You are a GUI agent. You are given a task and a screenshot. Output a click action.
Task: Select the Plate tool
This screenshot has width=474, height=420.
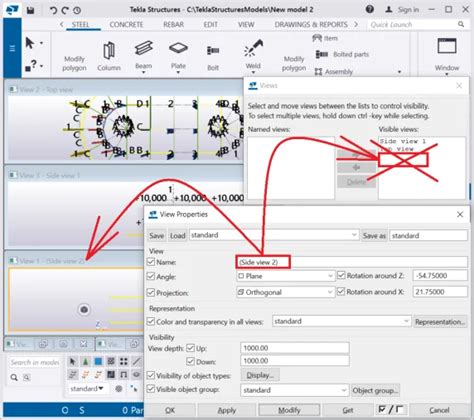pyautogui.click(x=178, y=55)
